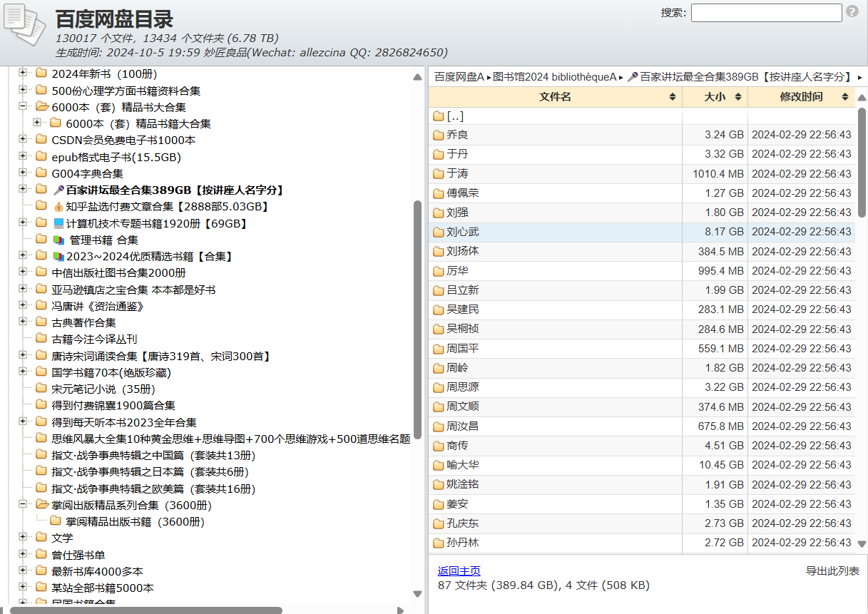Click the document logo icon at top left
Screen dimensions: 868x614
point(25,26)
